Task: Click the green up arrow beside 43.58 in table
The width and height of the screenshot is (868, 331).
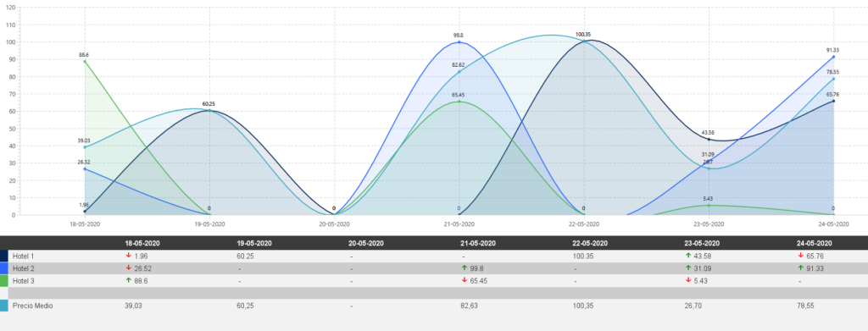Action: (688, 256)
